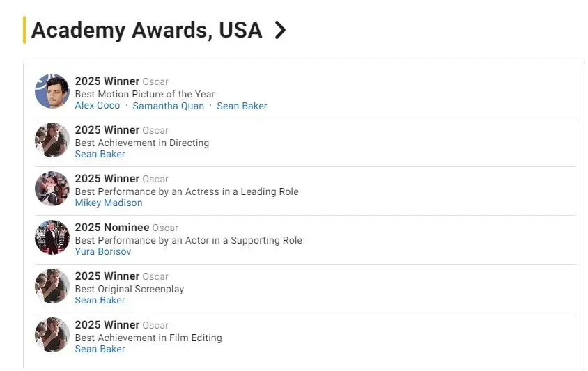This screenshot has height=371, width=588.
Task: Select the 2025 Nominee Oscar label
Action: (x=127, y=228)
